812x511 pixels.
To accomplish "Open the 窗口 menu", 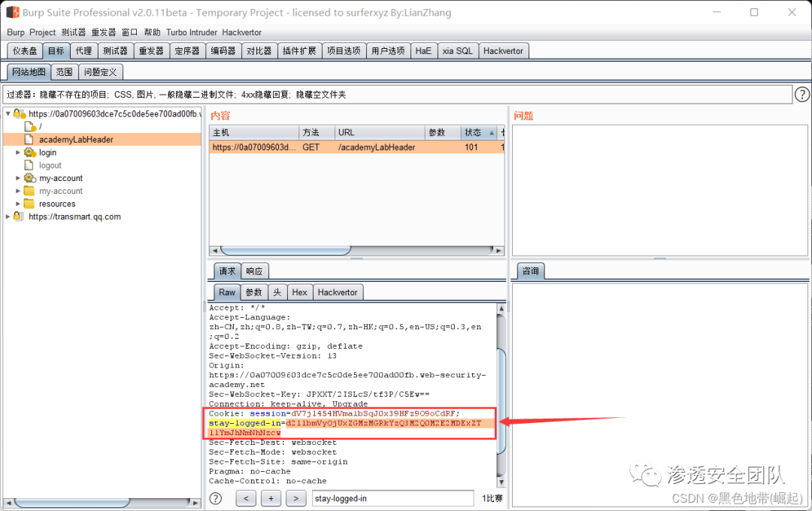I will (129, 32).
